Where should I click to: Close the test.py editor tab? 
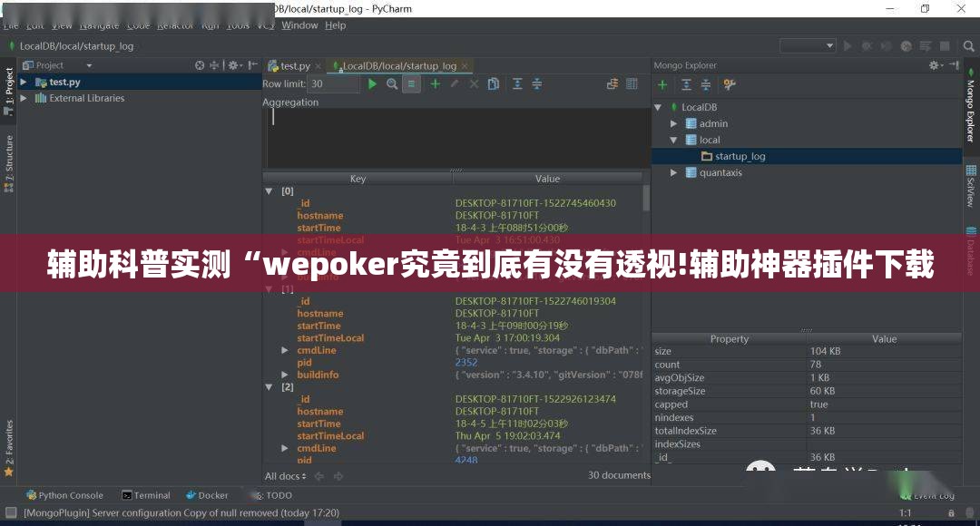pos(318,66)
